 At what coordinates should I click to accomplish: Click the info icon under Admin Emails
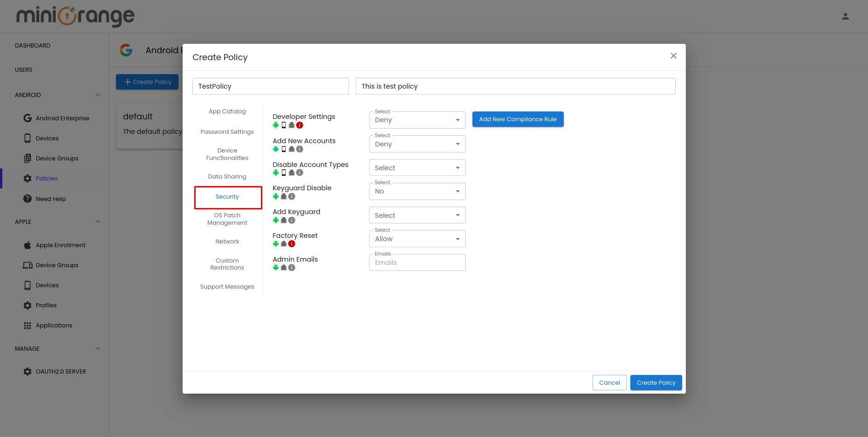292,267
